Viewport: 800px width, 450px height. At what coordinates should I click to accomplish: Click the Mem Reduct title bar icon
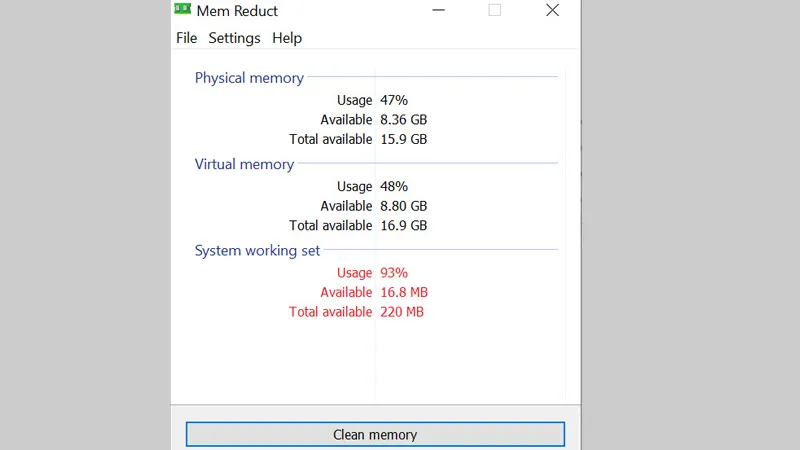click(183, 9)
